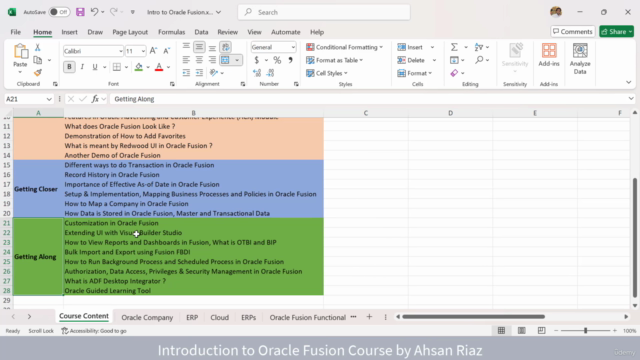Open Add-ins
Image resolution: width=640 pixels, height=360 pixels.
pyautogui.click(x=549, y=55)
